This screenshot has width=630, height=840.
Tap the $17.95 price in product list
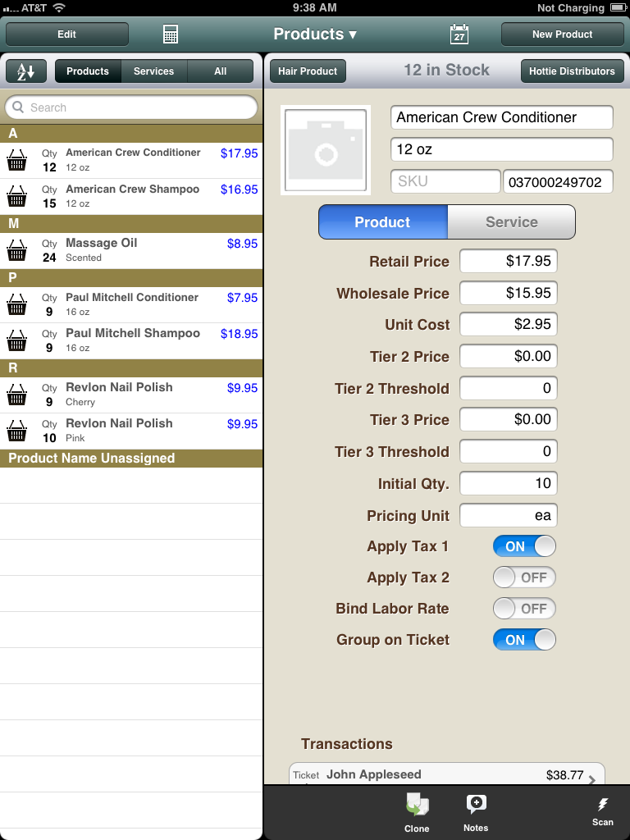[239, 153]
